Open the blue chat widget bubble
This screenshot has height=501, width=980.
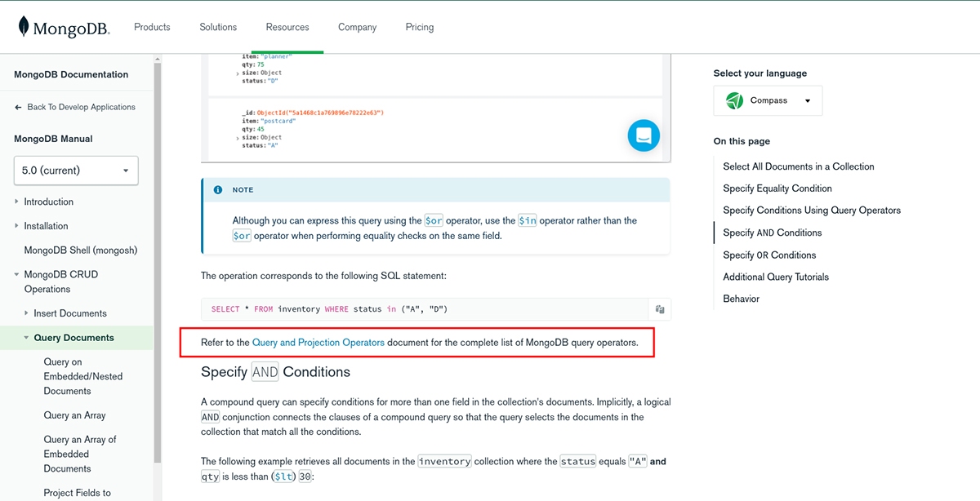[x=643, y=135]
